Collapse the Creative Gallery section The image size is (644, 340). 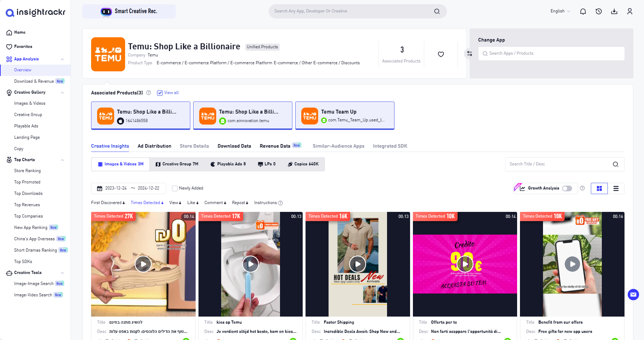pyautogui.click(x=62, y=93)
